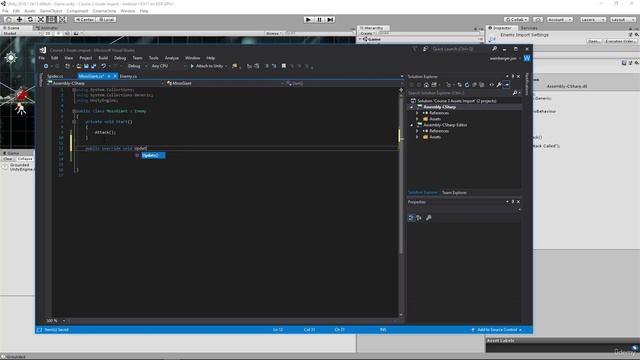Open Visual Studio's File menu
The image size is (640, 360).
tap(42, 58)
